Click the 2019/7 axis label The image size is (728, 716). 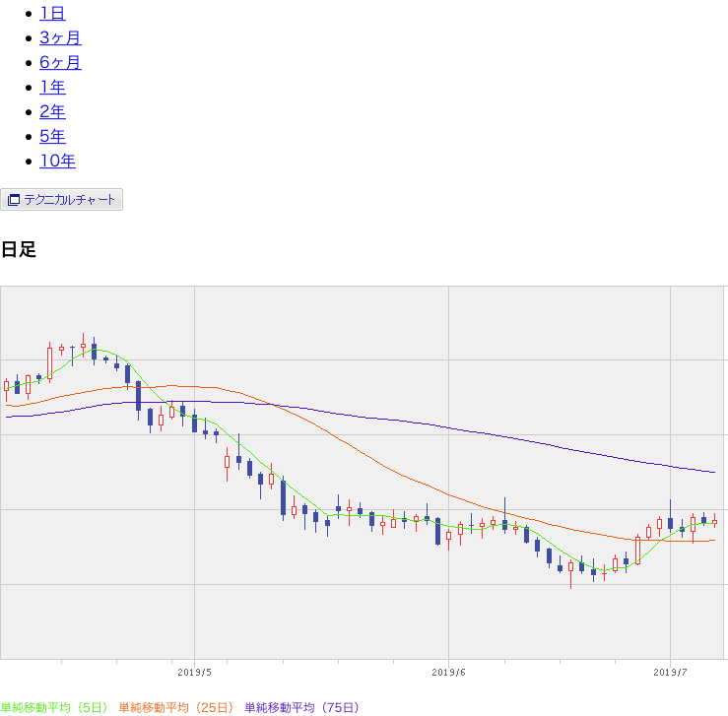pyautogui.click(x=670, y=673)
